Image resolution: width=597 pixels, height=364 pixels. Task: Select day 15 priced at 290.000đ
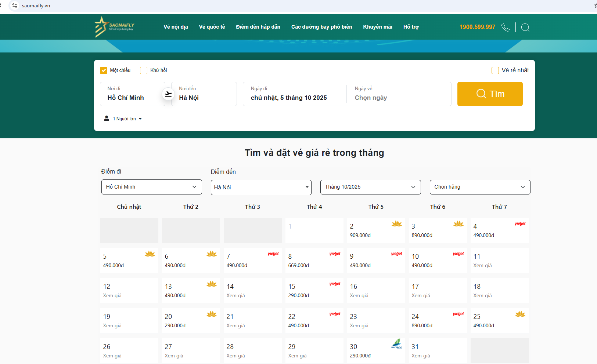point(314,291)
